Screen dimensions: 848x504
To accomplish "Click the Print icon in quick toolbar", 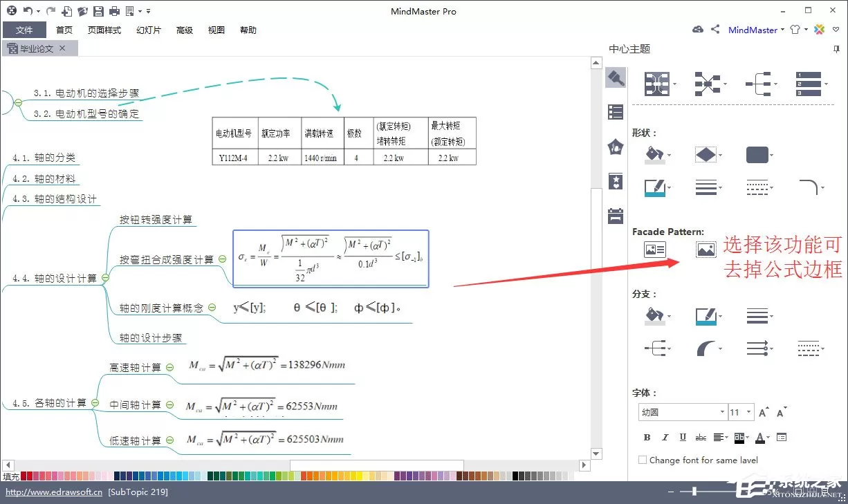I will 115,11.
